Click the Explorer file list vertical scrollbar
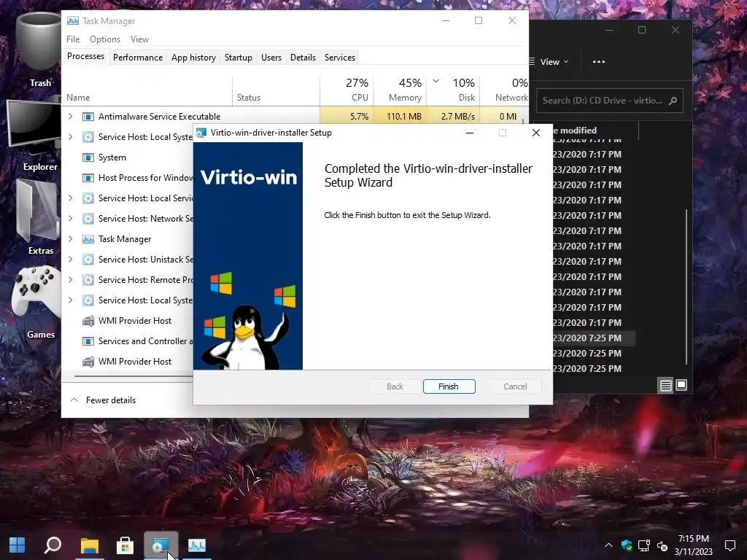The width and height of the screenshot is (747, 560). (x=686, y=286)
